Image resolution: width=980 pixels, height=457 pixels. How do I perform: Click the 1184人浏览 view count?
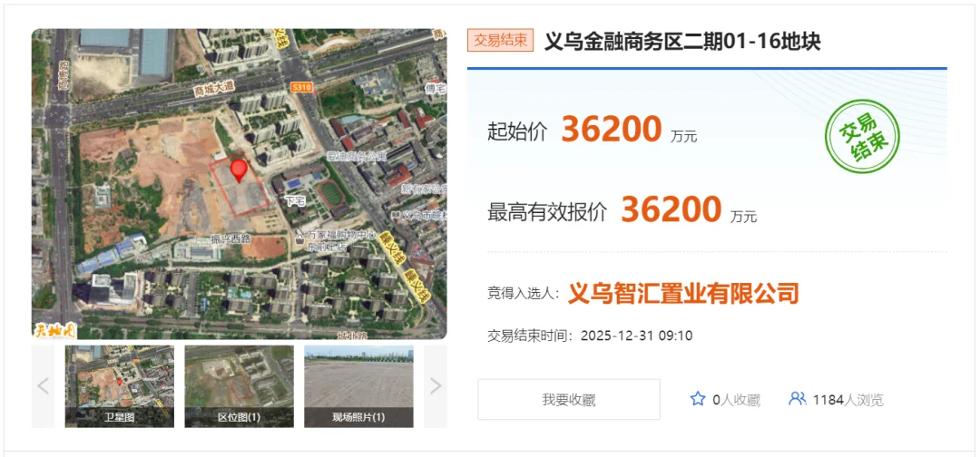(848, 400)
